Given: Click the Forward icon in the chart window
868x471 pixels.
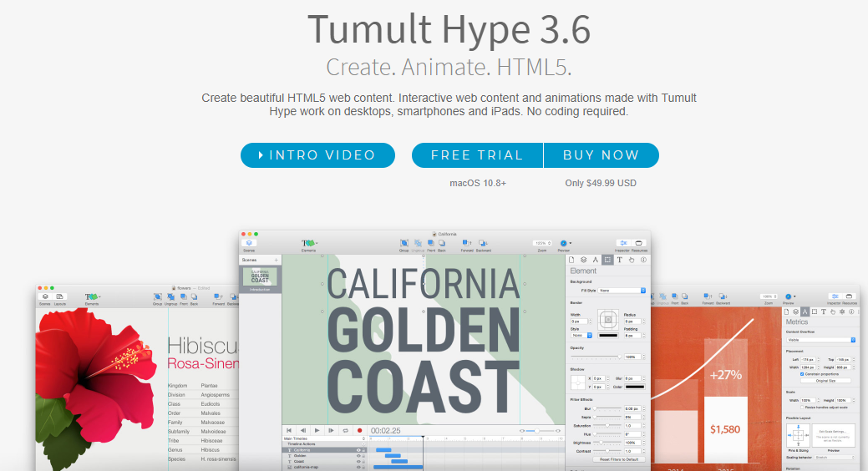Looking at the screenshot, I should tap(708, 296).
